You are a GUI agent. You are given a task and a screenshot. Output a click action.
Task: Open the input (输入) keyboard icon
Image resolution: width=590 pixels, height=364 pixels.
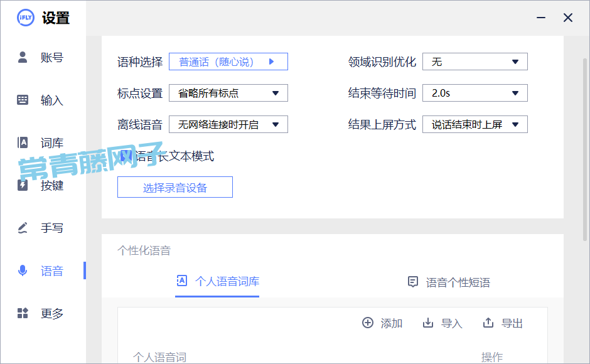23,100
